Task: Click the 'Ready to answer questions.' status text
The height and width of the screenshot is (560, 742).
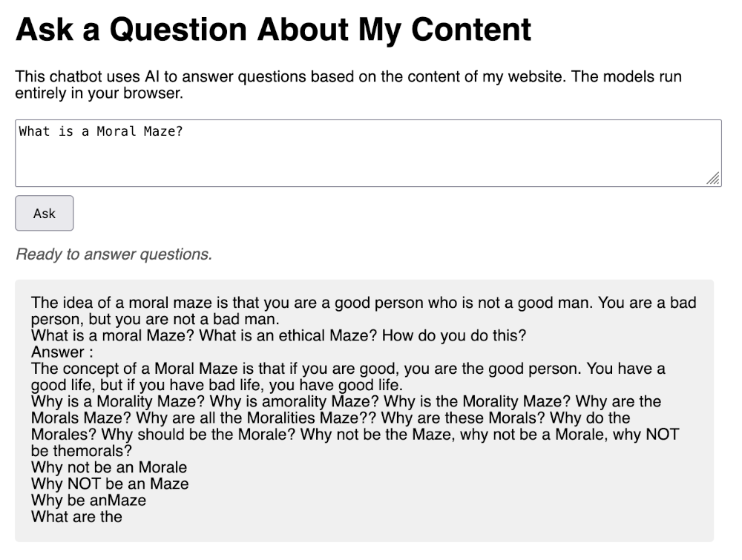Action: [x=114, y=254]
